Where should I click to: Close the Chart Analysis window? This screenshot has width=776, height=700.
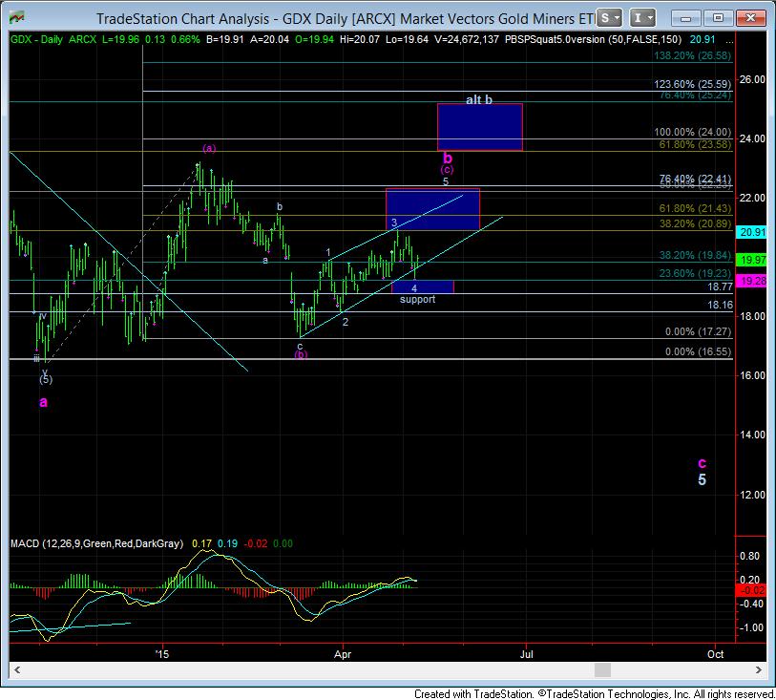click(x=750, y=18)
